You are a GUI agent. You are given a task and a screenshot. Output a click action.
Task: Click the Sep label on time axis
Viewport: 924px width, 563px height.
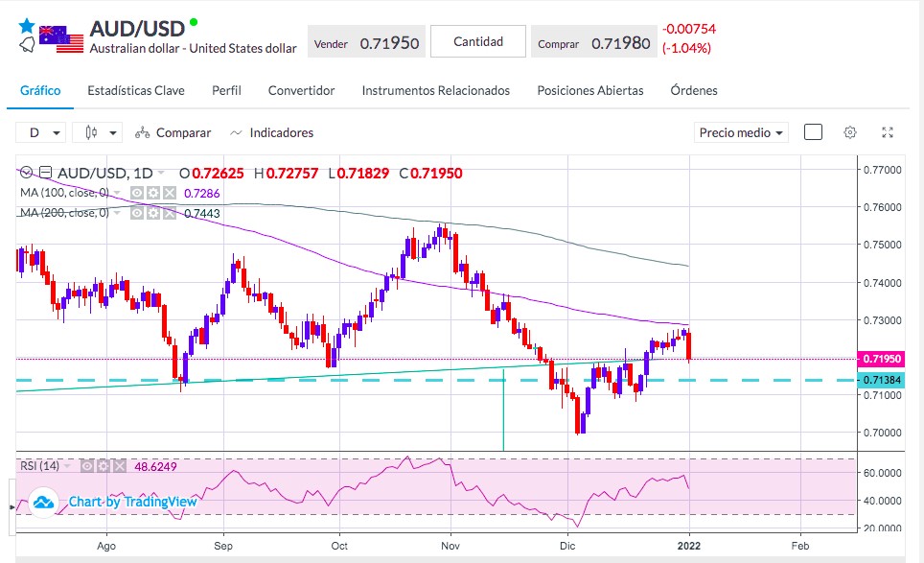click(223, 546)
